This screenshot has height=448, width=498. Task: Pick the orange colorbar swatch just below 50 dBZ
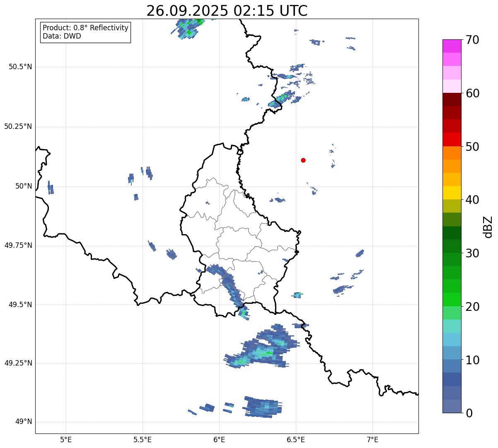(452, 153)
